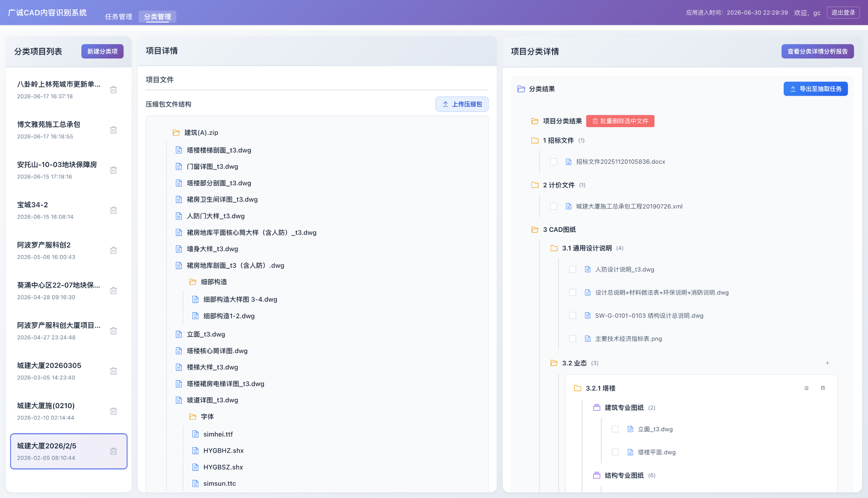
Task: Select file 坡道详图_t3.dwg in tree
Action: [x=212, y=400]
